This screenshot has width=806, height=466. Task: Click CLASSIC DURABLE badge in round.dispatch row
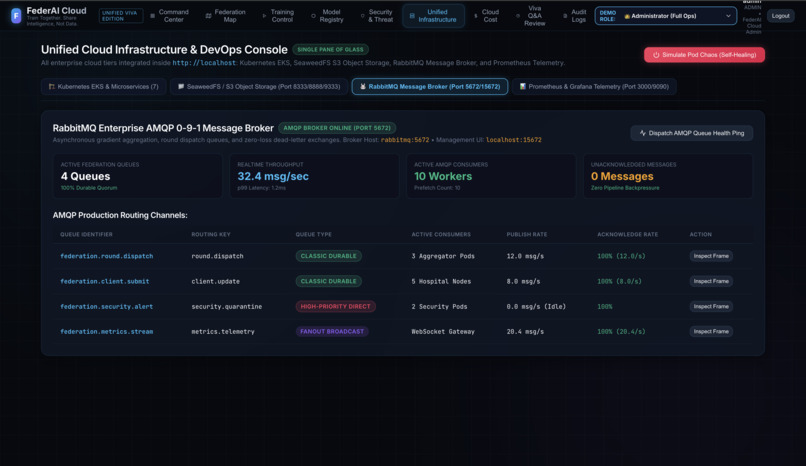tap(328, 256)
